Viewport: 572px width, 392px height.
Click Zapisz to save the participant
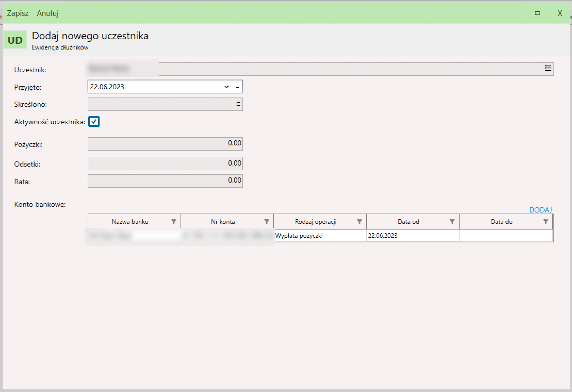[x=18, y=13]
